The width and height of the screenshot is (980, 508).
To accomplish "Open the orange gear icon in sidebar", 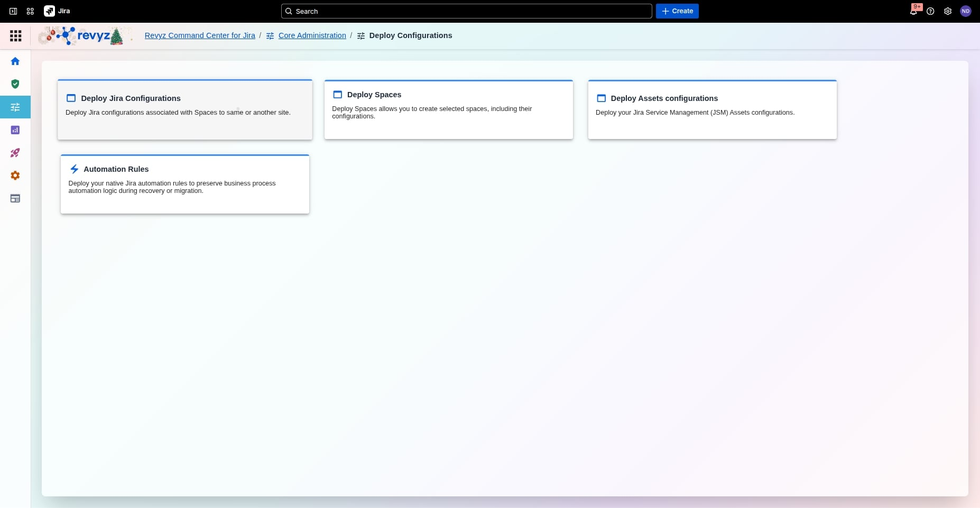I will (15, 176).
